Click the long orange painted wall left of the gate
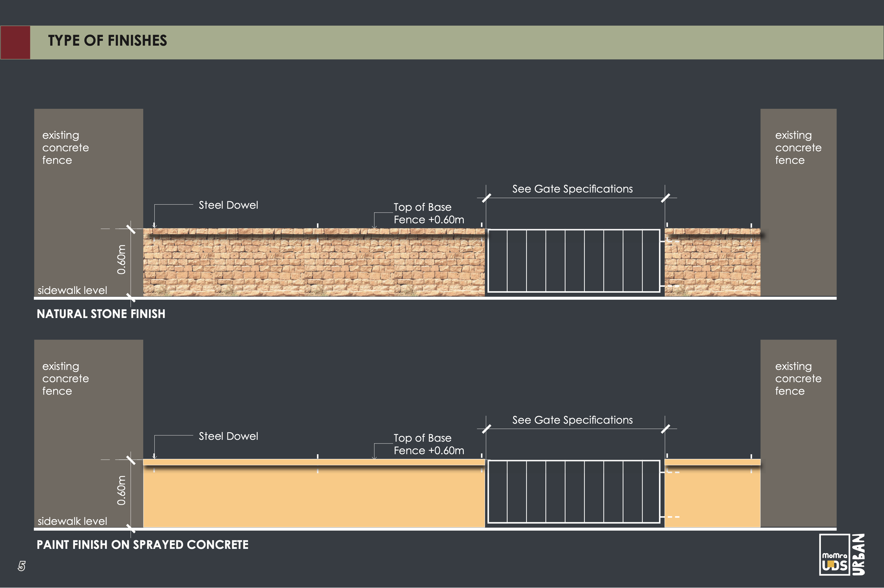Image resolution: width=884 pixels, height=588 pixels. 314,493
